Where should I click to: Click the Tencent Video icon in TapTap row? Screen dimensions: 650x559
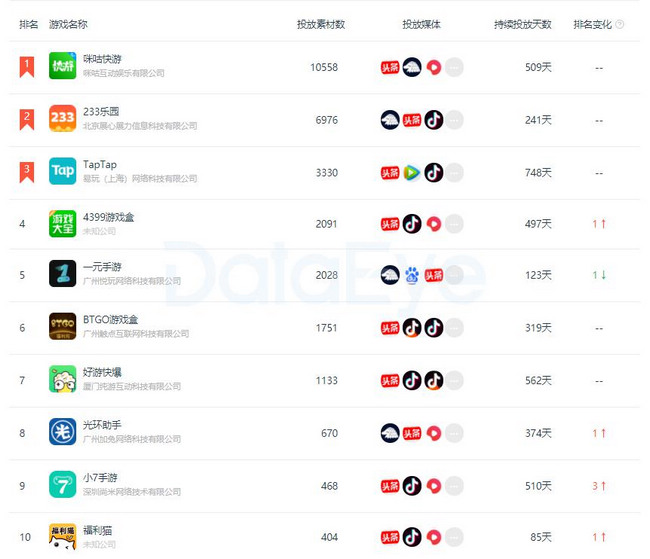(x=412, y=173)
